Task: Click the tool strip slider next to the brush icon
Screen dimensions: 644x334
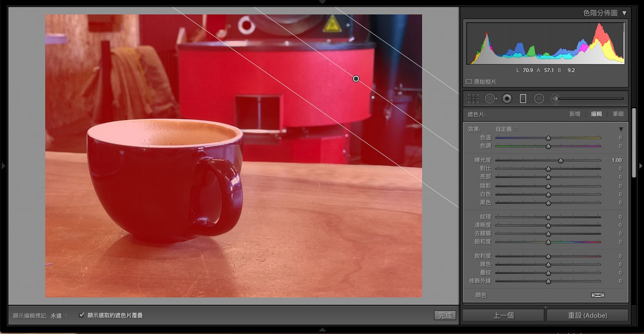Action: tap(592, 98)
